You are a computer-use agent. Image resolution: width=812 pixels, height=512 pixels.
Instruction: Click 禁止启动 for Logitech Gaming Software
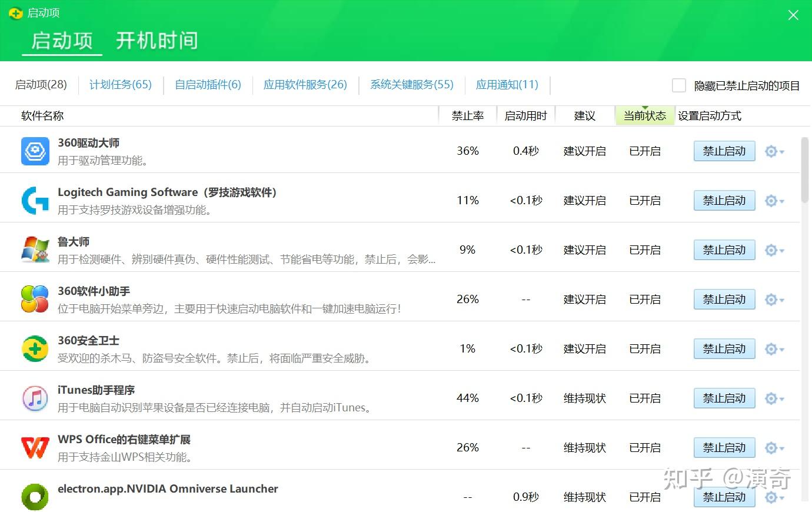point(724,201)
